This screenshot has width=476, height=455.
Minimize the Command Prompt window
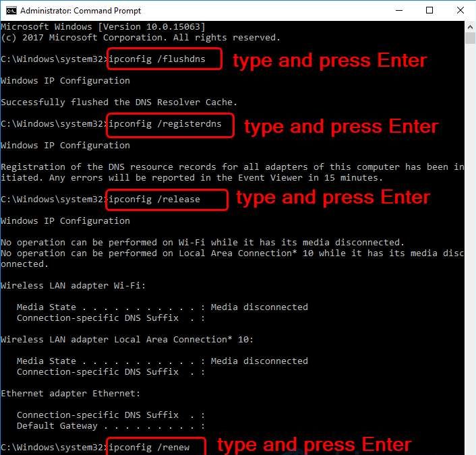click(x=398, y=11)
